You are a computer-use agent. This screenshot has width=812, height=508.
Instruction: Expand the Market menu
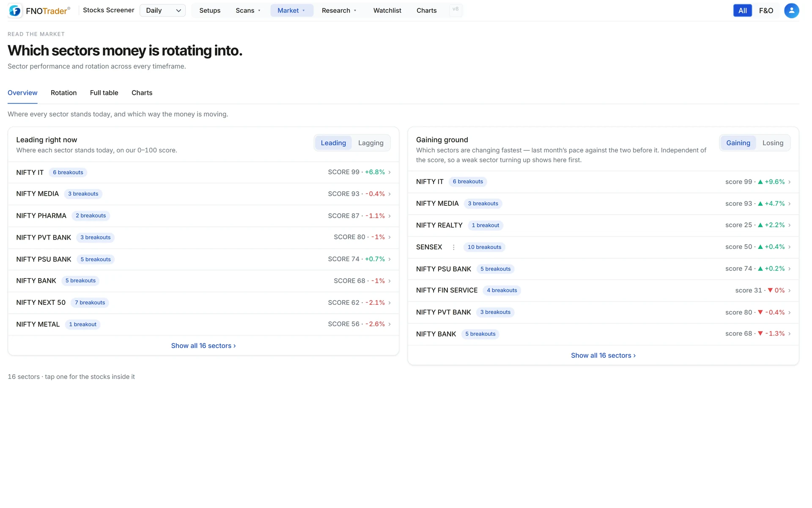tap(292, 11)
